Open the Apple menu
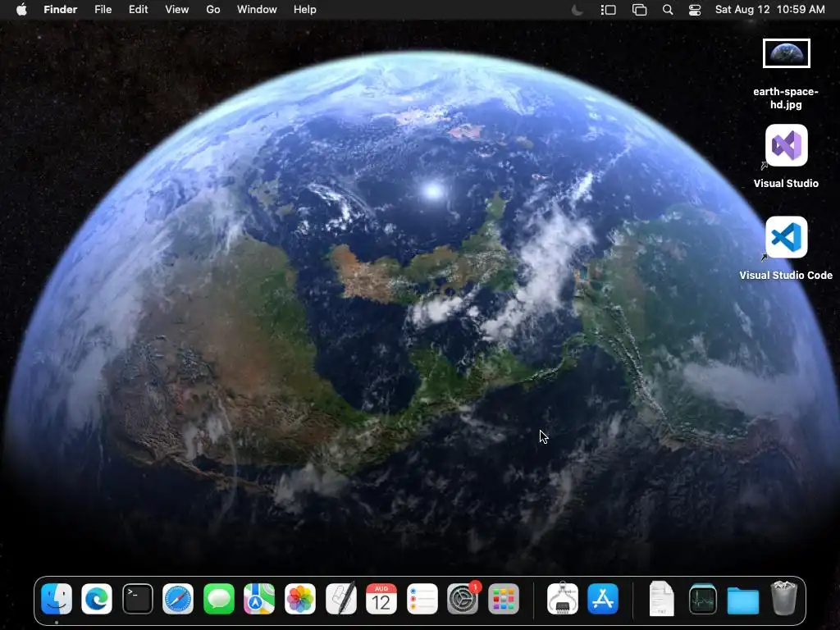840x630 pixels. point(21,10)
